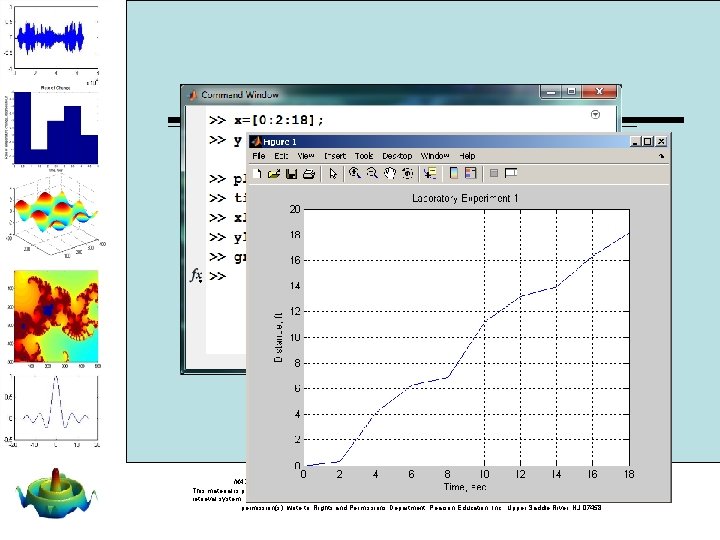Maximize the Figure 1 window
Image resolution: width=720 pixels, height=540 pixels.
pyautogui.click(x=647, y=142)
